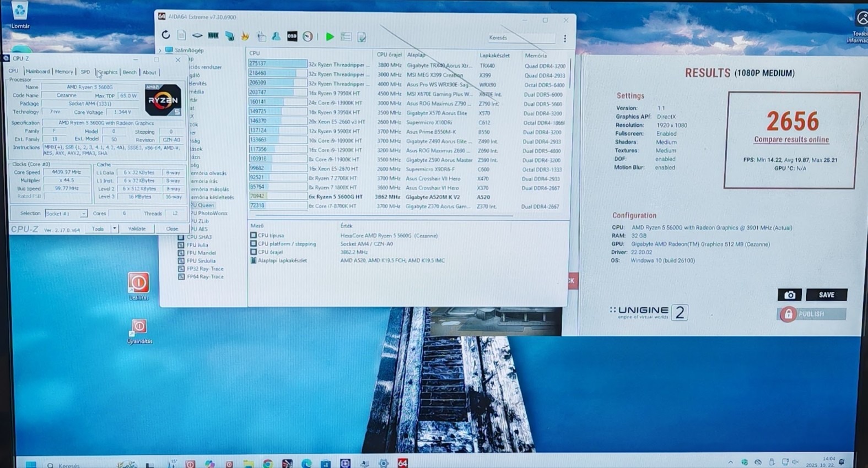Click the AIDA64 network computers toolbar icon

click(229, 36)
